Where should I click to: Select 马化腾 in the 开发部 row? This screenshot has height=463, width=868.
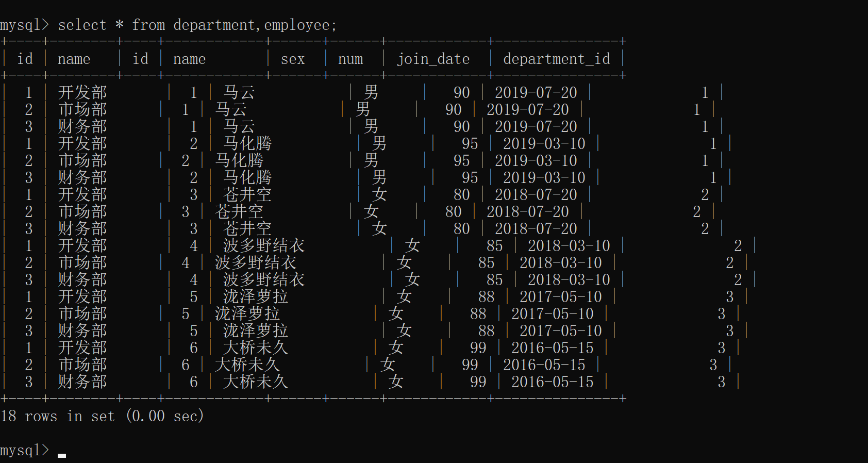pos(247,143)
